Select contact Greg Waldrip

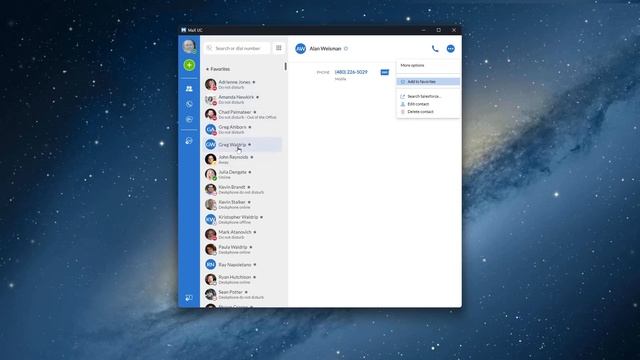(243, 144)
